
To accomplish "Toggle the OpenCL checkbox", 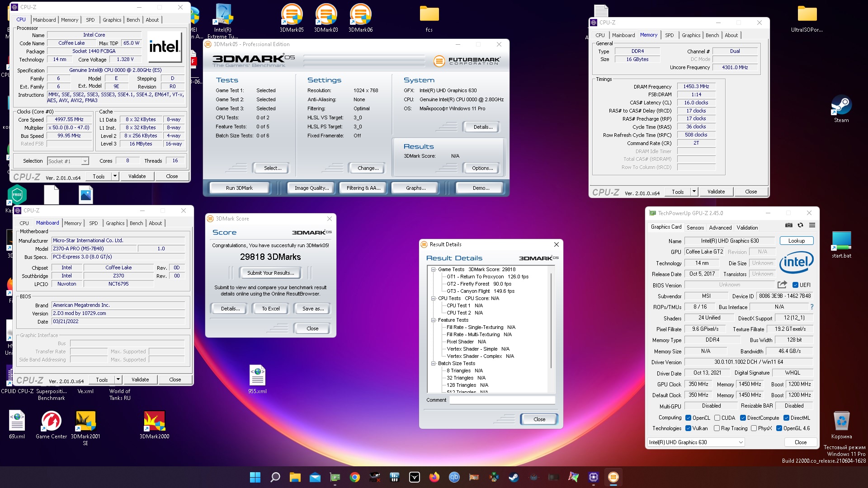I will pyautogui.click(x=688, y=418).
